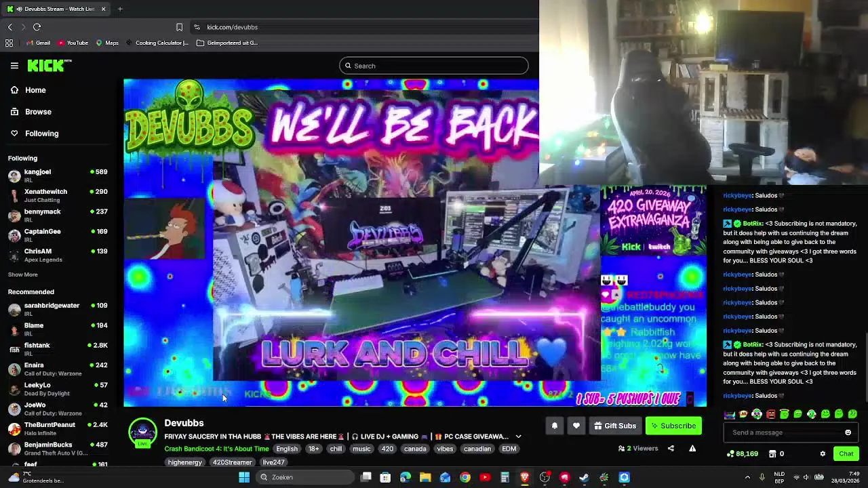This screenshot has height=488, width=868.
Task: Click the 2 Viewers count
Action: point(638,448)
